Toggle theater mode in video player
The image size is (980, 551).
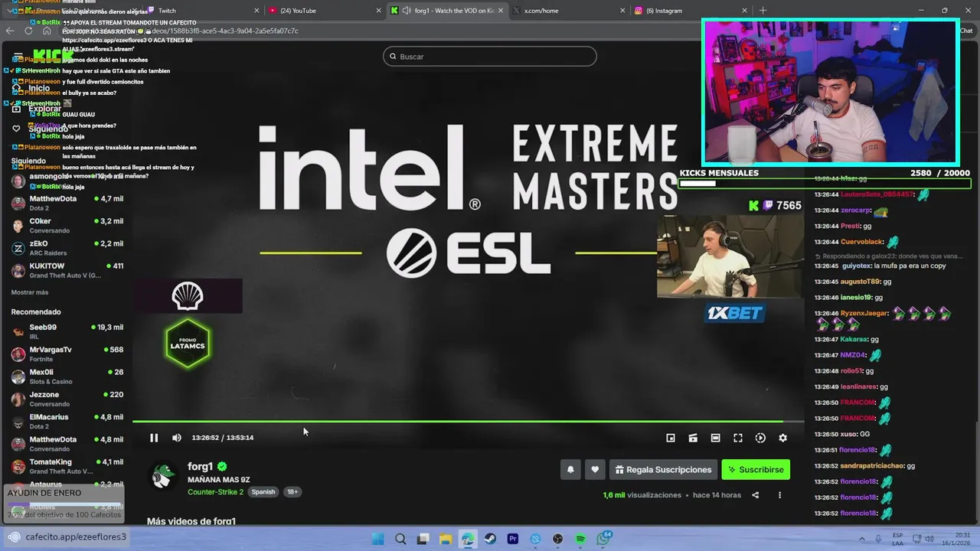715,438
